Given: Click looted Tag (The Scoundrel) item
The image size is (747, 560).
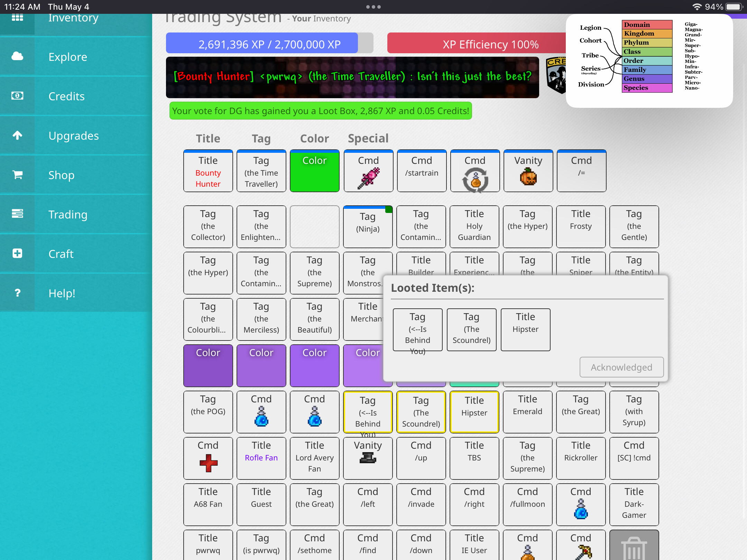Looking at the screenshot, I should click(x=472, y=330).
